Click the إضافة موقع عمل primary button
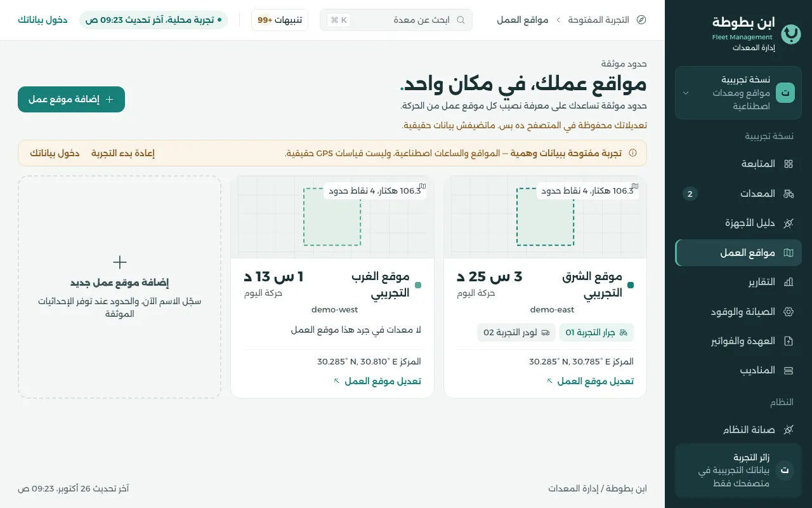The width and height of the screenshot is (812, 508). click(x=71, y=100)
